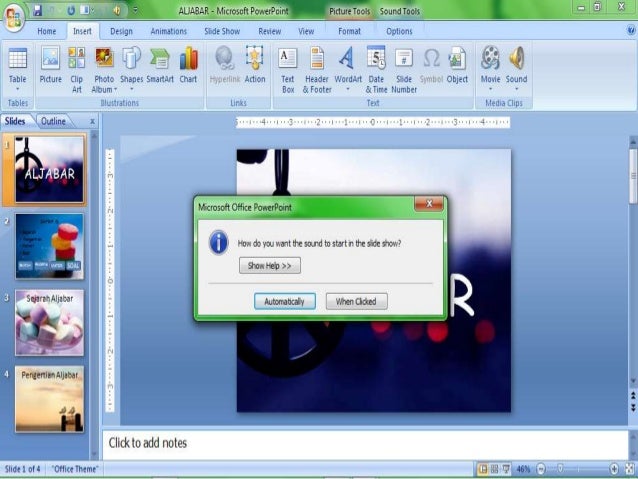Start Slide Show from status bar

pyautogui.click(x=506, y=469)
